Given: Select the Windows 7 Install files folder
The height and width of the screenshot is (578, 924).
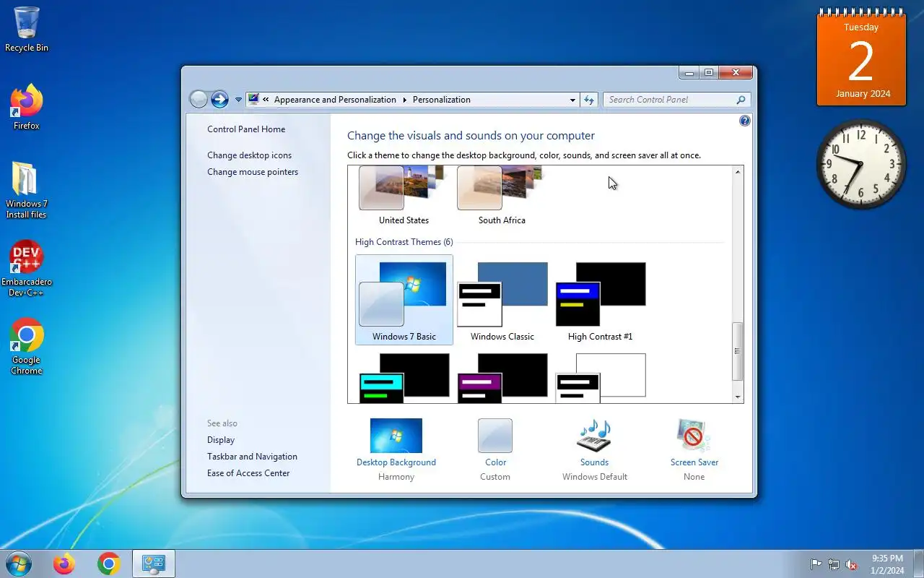Looking at the screenshot, I should coord(27,190).
